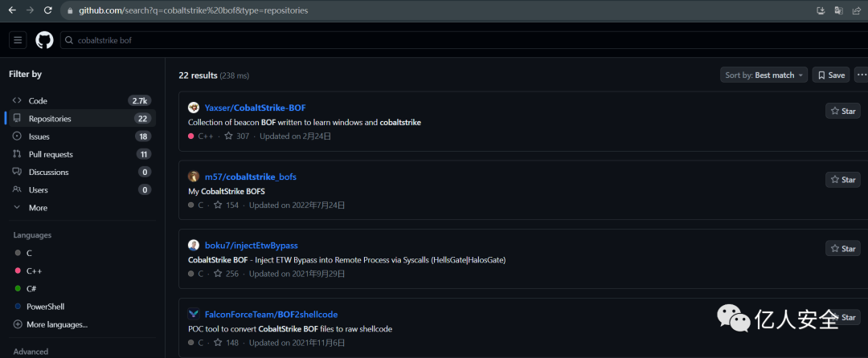
Task: Save this search with Save button
Action: pyautogui.click(x=831, y=75)
